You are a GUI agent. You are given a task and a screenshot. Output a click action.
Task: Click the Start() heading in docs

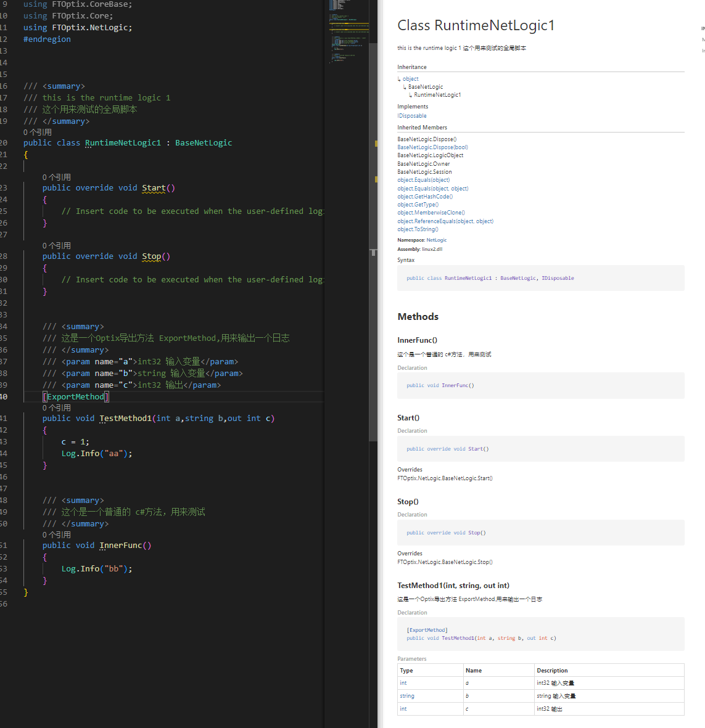408,418
